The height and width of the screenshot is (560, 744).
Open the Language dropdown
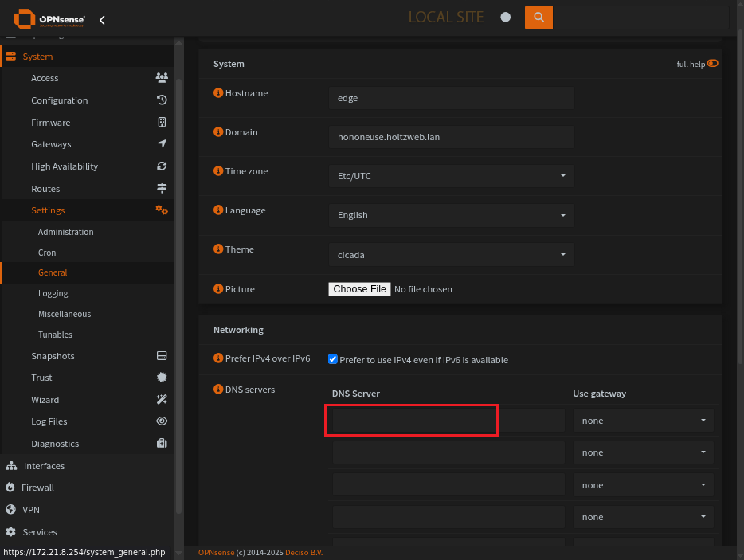[451, 215]
